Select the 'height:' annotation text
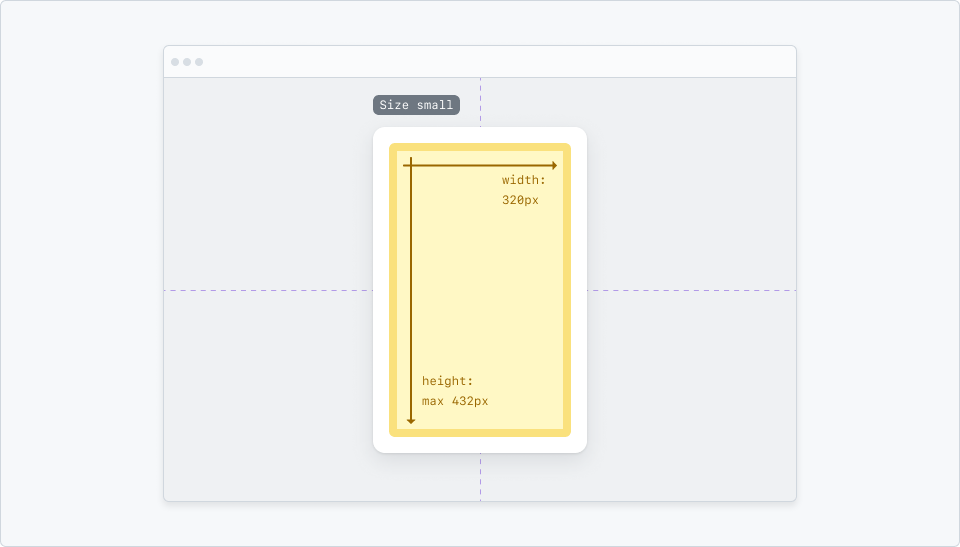The width and height of the screenshot is (960, 547). 448,381
